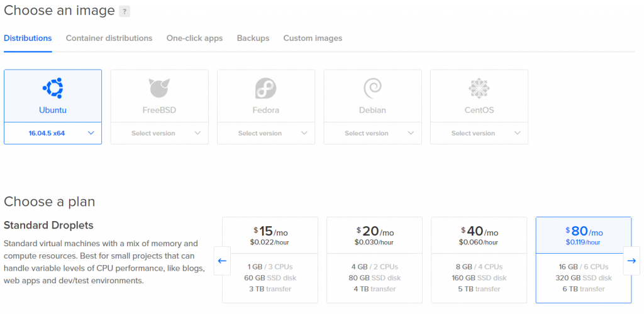Expand Debian Select version dropdown
Screen dimensions: 644x314
point(372,133)
